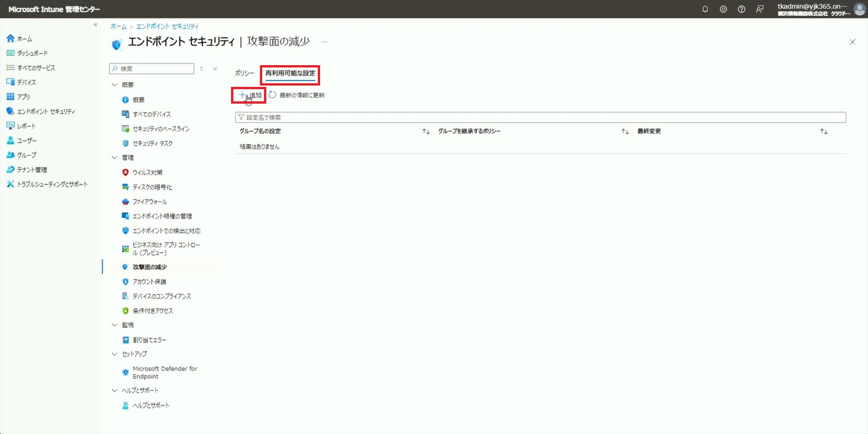Click テナント管理 icon
The width and height of the screenshot is (868, 434).
[x=10, y=169]
